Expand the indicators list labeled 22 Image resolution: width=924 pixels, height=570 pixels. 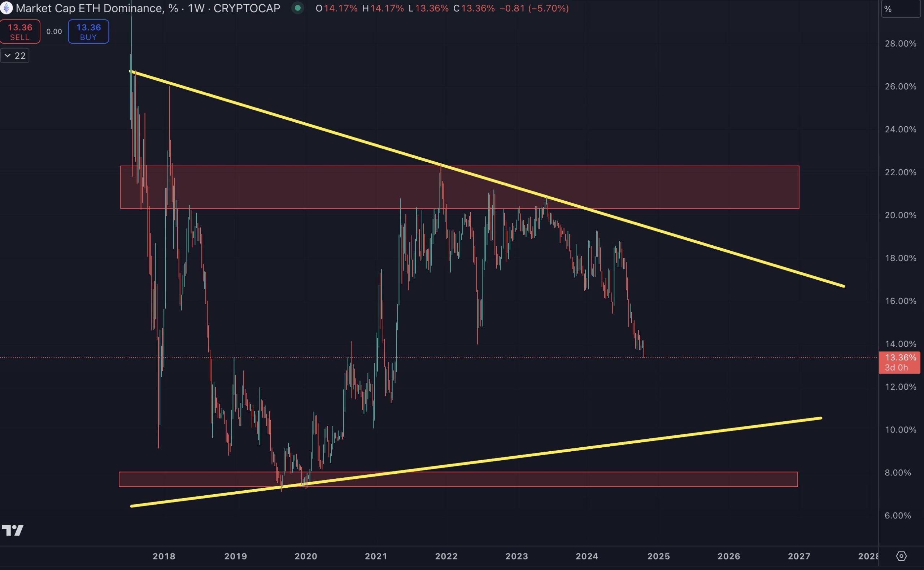coord(15,56)
